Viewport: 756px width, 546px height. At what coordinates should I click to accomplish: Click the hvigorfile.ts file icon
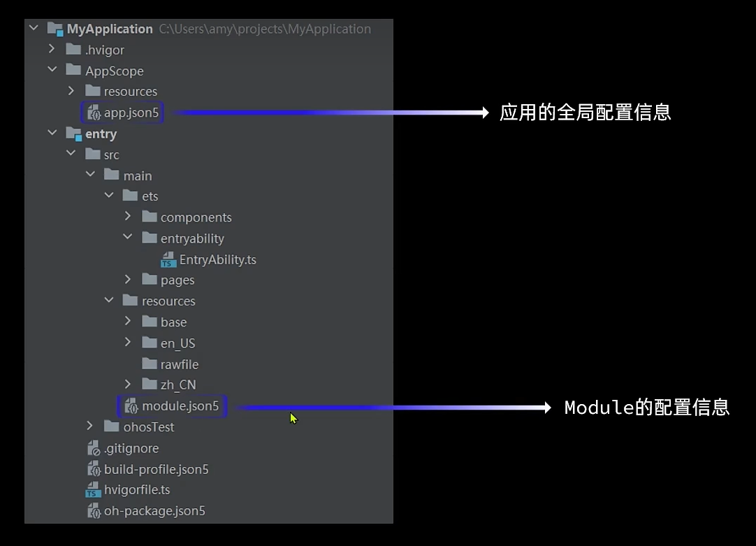point(93,490)
